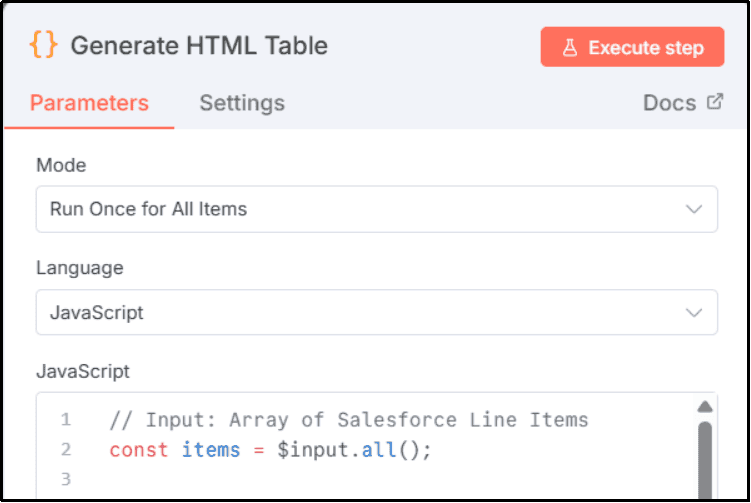The image size is (751, 503).
Task: Expand the Language dropdown chevron
Action: pyautogui.click(x=694, y=313)
